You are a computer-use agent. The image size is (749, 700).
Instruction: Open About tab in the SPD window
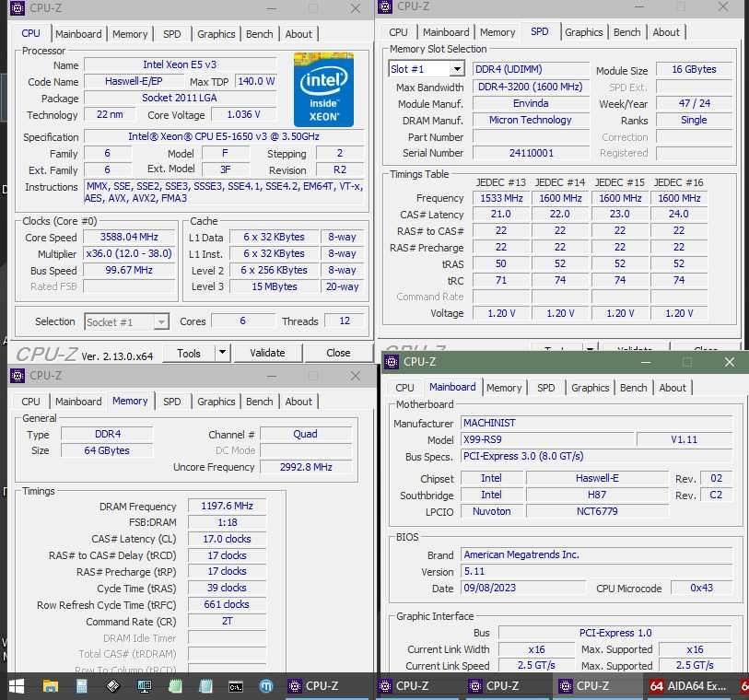point(666,32)
